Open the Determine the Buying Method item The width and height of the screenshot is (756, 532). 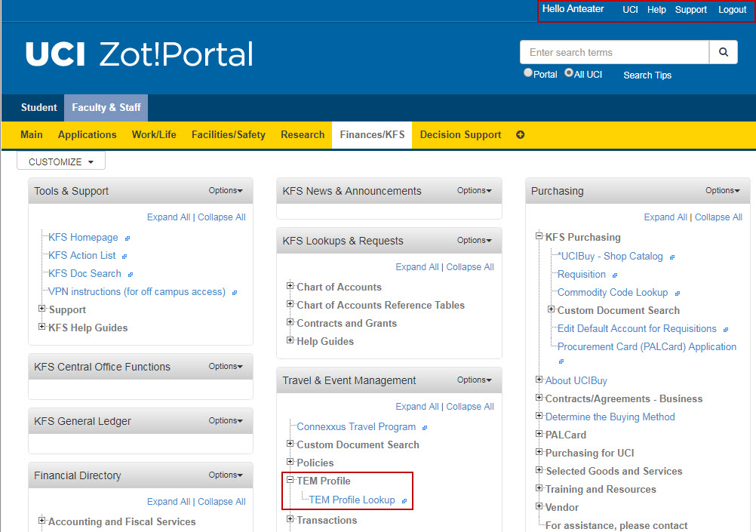pos(610,417)
